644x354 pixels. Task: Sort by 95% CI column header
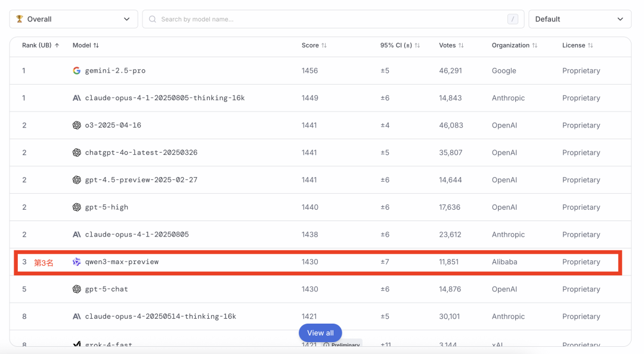point(400,45)
